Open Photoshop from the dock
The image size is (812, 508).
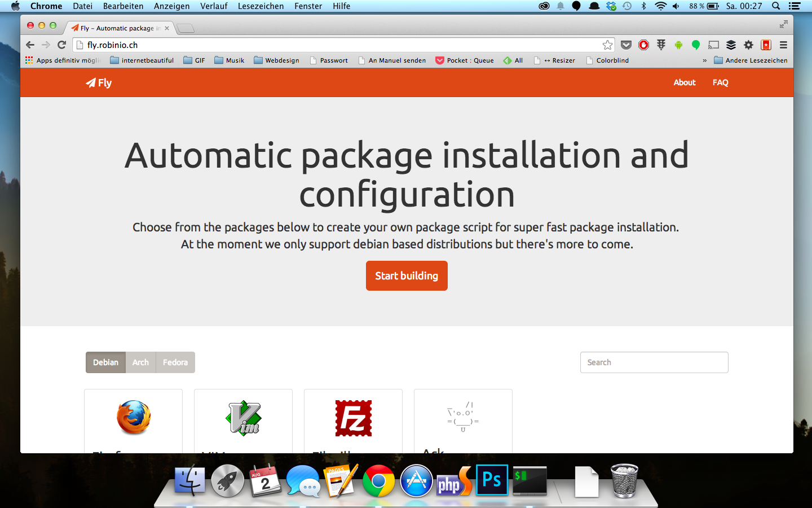click(492, 480)
